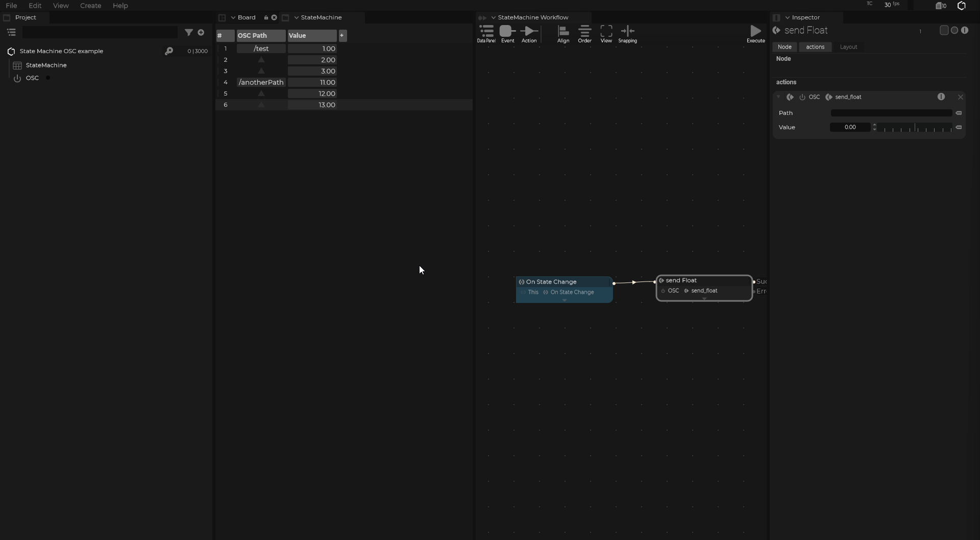Screen dimensions: 980x540
Task: Add an Event node from toolbar
Action: click(x=507, y=34)
